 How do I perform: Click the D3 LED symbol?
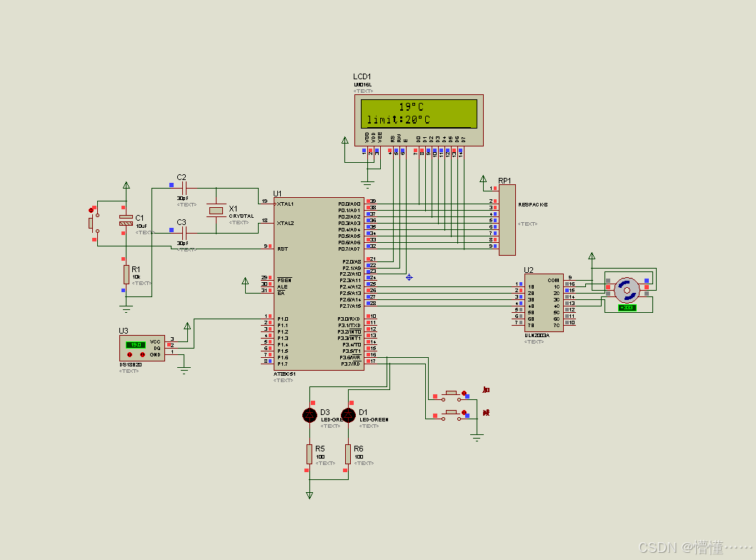(309, 415)
